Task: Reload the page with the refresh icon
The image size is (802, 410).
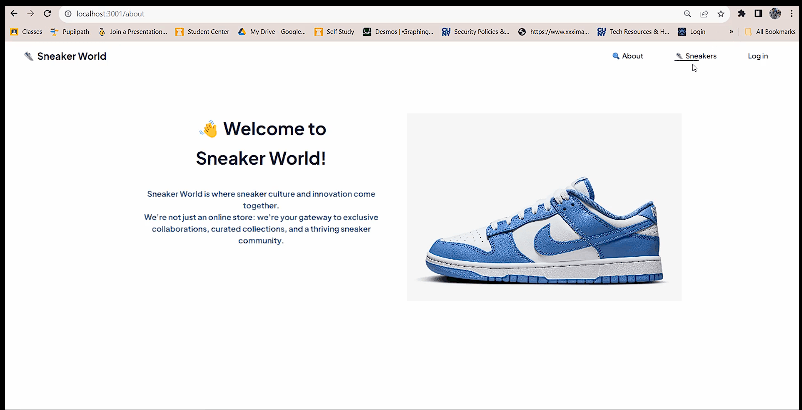Action: 48,14
